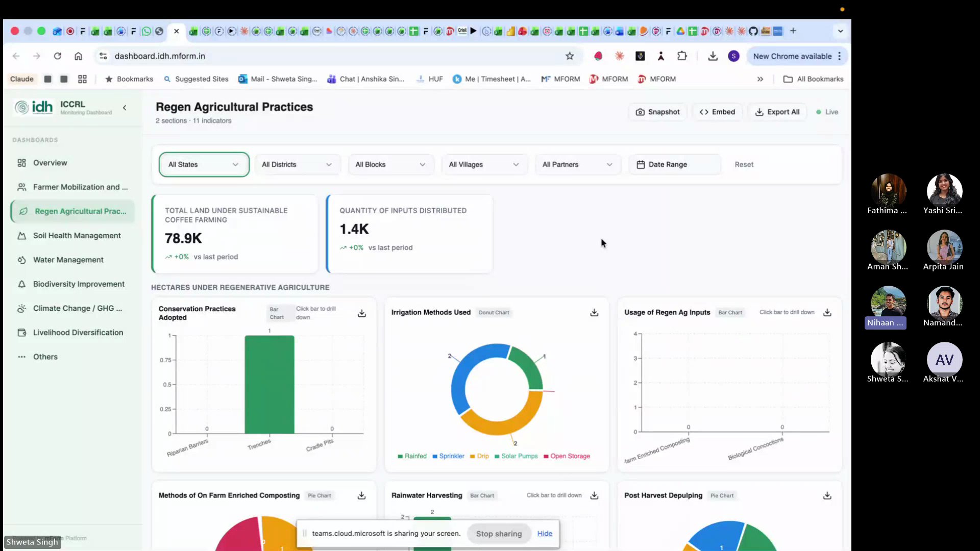The image size is (980, 551).
Task: Download the Irrigation Methods Used chart
Action: click(594, 312)
